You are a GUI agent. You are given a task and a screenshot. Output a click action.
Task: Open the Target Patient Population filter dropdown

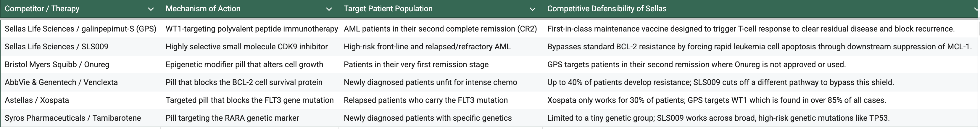533,9
